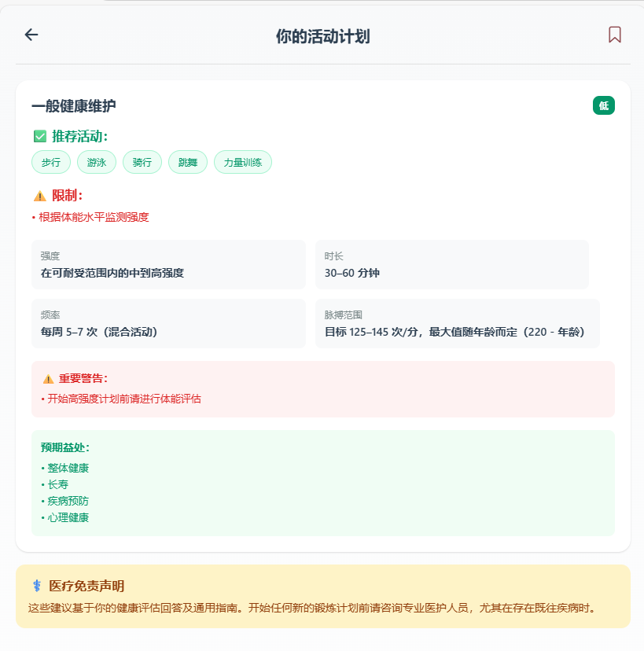Image resolution: width=644 pixels, height=651 pixels.
Task: Select the 步行 activity chip
Action: click(51, 163)
